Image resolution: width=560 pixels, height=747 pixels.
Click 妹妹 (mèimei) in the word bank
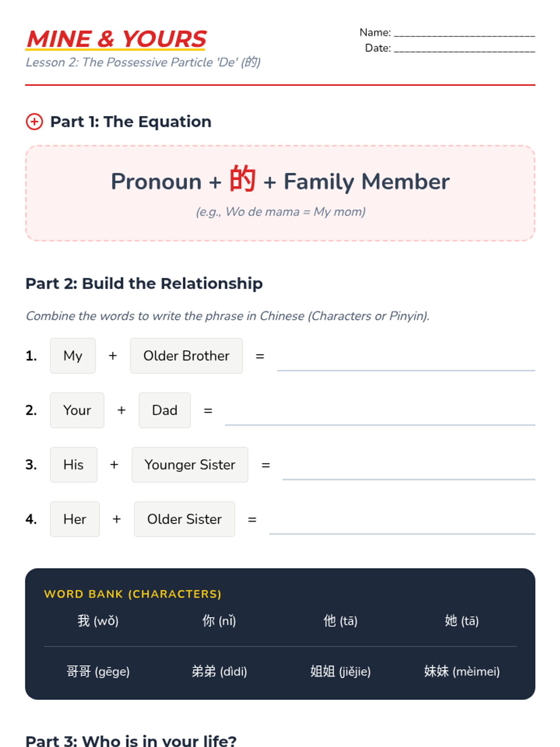[462, 671]
